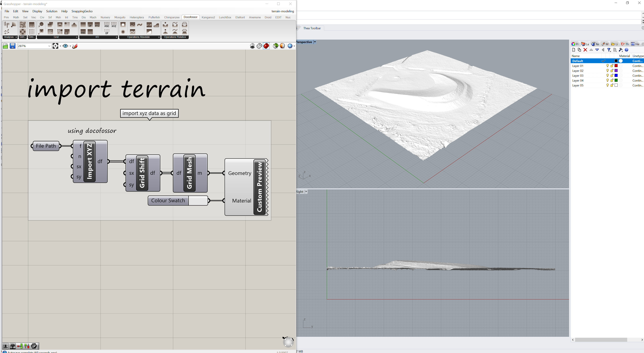
Task: Toggle Layer 01 visibility lightbulb
Action: [608, 66]
